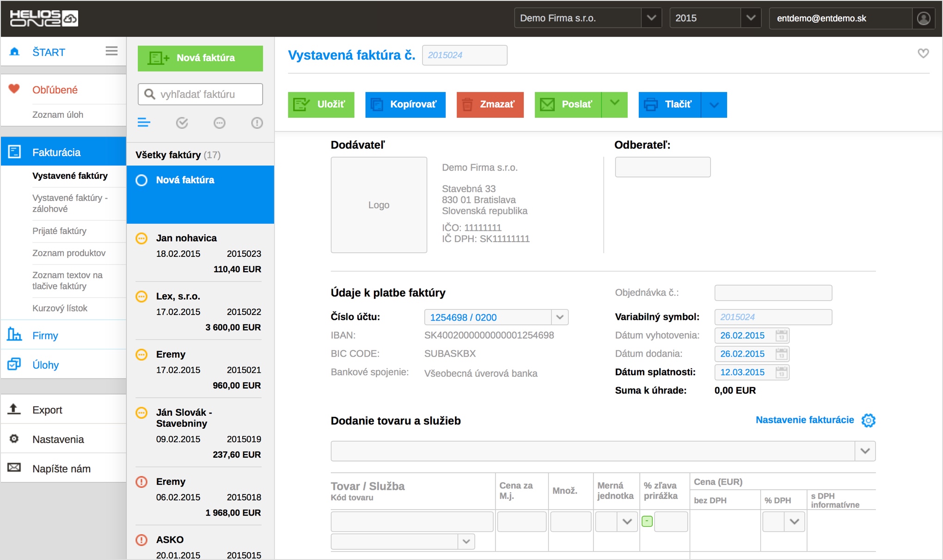This screenshot has height=560, width=943.
Task: Click the heart favorite icon top right
Action: (923, 54)
